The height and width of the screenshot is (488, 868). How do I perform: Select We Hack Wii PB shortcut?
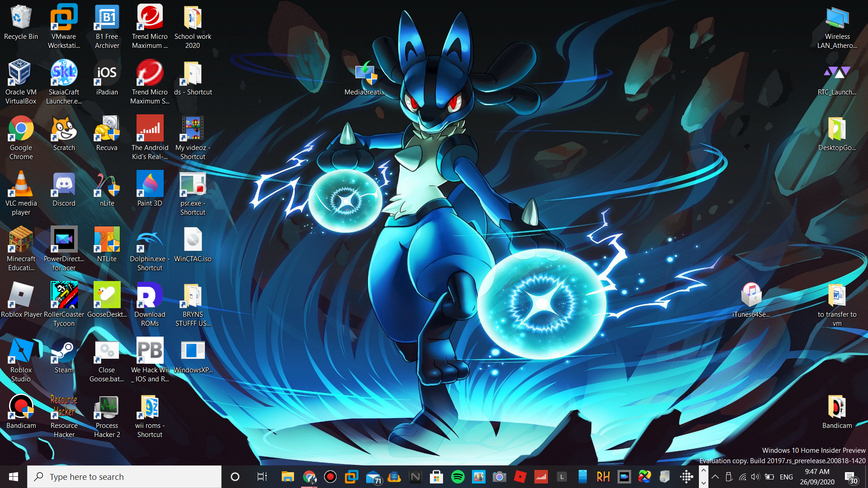point(150,360)
